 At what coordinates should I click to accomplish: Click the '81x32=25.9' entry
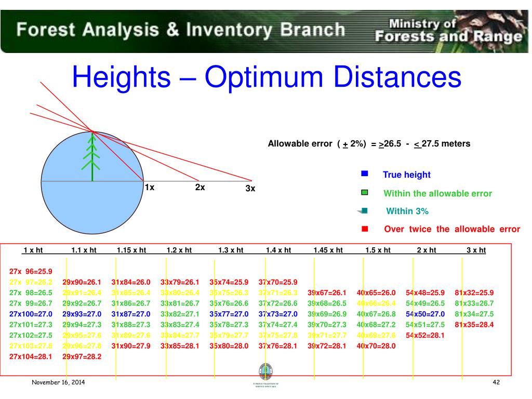click(474, 293)
